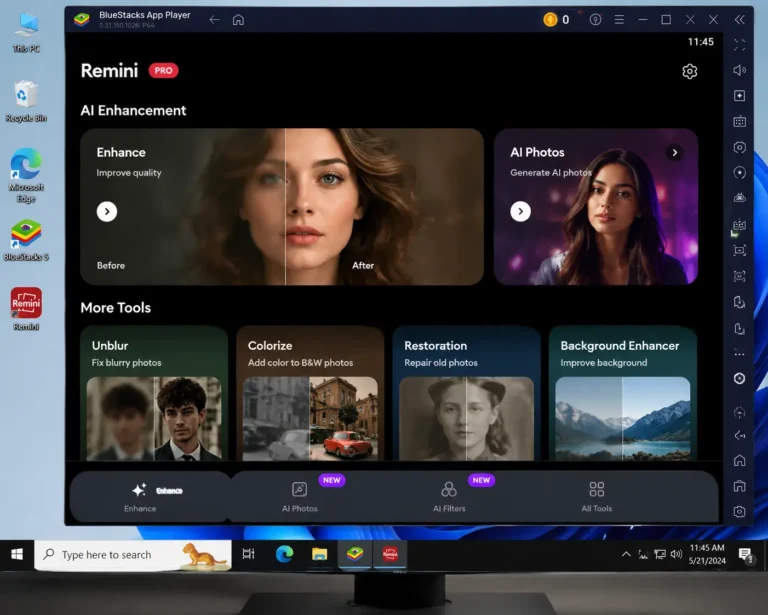Viewport: 768px width, 615px height.
Task: Open BlueStacks hamburger menu
Action: (x=619, y=20)
